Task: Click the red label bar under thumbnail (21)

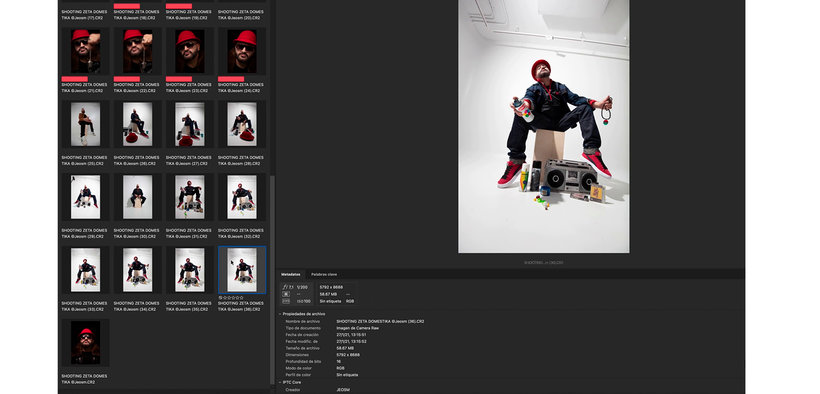Action: pos(74,79)
